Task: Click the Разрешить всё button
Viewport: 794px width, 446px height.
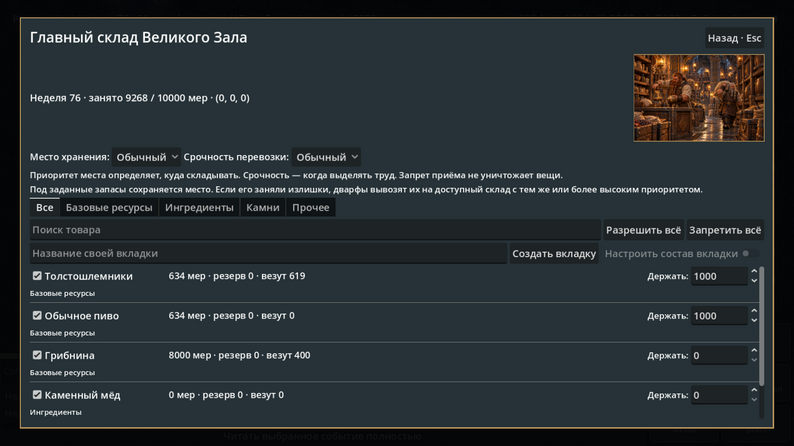Action: pyautogui.click(x=643, y=230)
